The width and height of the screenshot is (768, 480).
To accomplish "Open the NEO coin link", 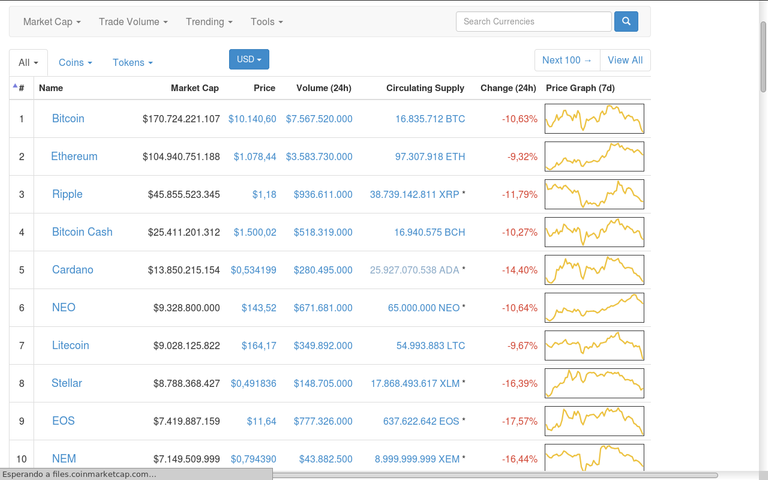I will coord(64,307).
